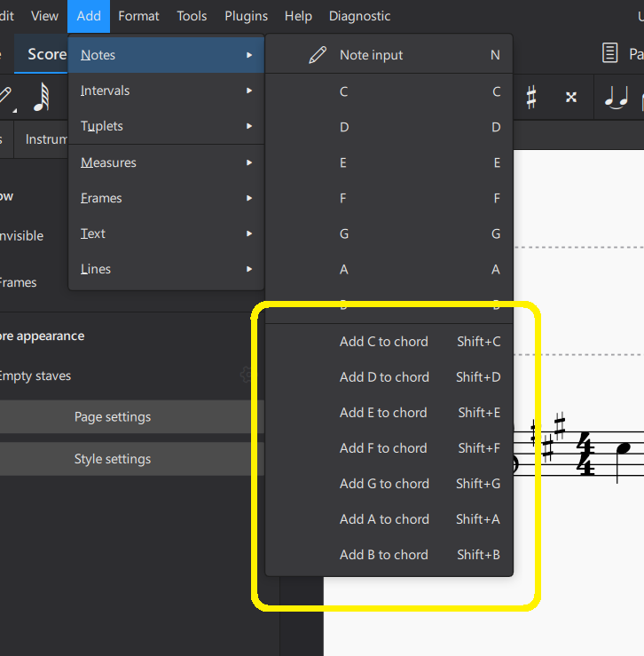Choose note E from Notes submenu
644x656 pixels.
click(389, 162)
